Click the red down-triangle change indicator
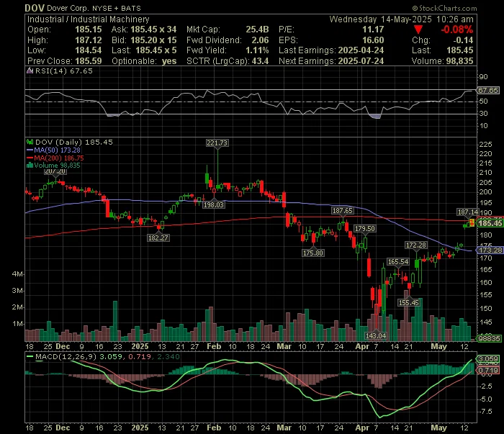504x434 pixels. pos(418,30)
